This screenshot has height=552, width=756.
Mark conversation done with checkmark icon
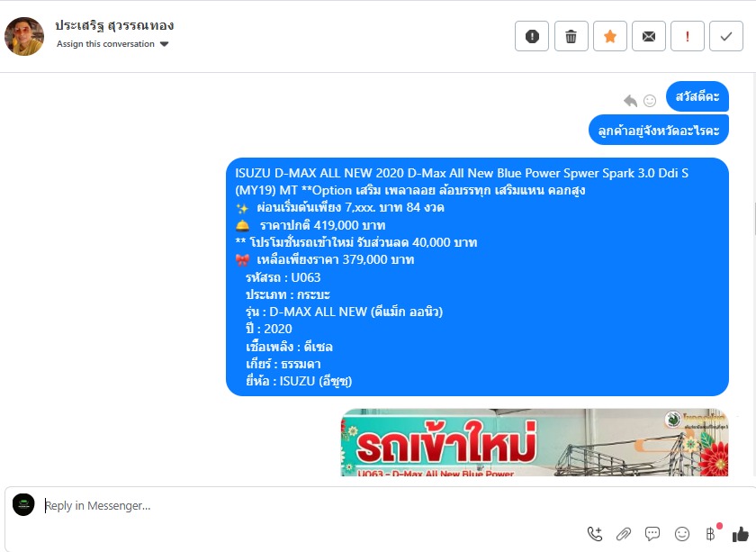(726, 36)
